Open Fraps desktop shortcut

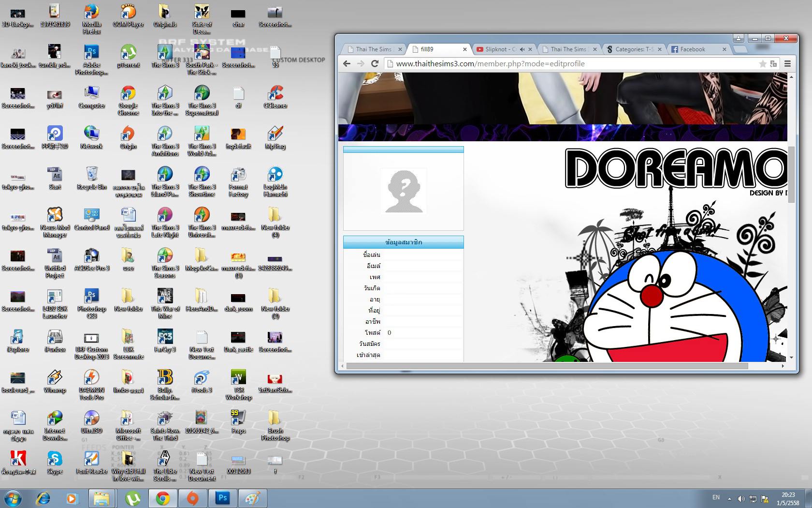[238, 422]
